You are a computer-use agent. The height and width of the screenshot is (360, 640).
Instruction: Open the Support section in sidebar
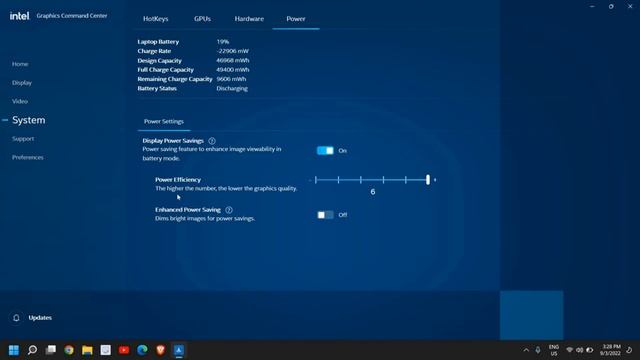coord(23,139)
